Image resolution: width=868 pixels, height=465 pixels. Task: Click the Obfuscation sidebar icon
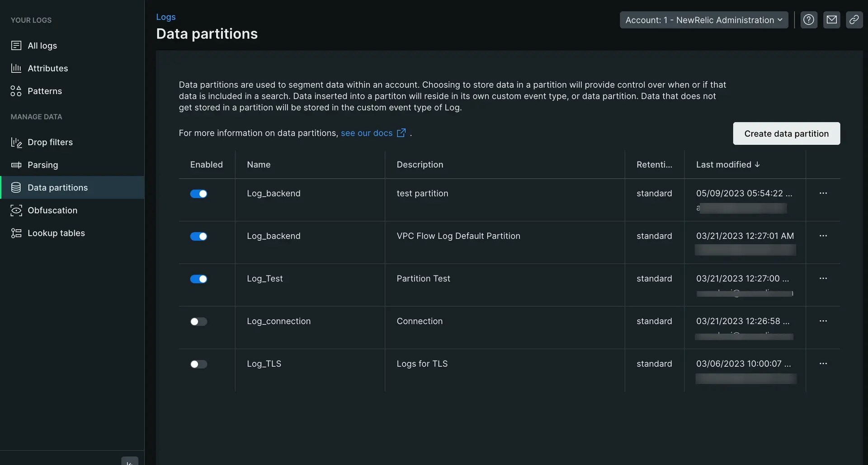(16, 210)
